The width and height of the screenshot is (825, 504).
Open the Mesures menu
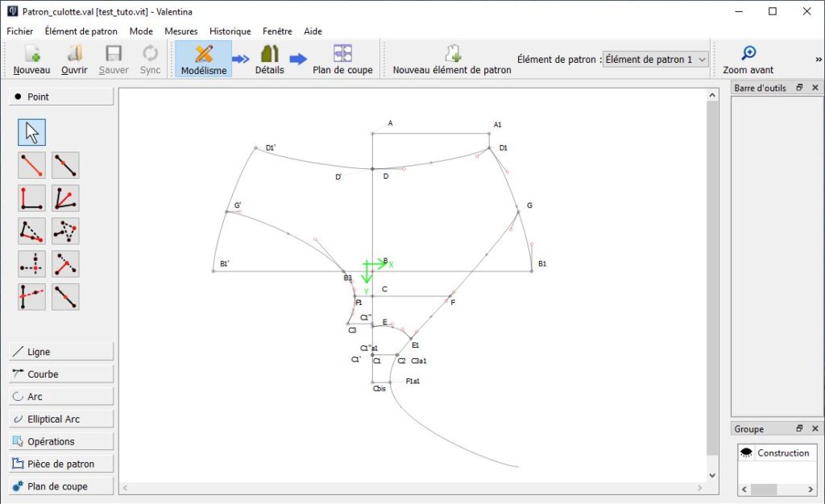click(x=180, y=31)
